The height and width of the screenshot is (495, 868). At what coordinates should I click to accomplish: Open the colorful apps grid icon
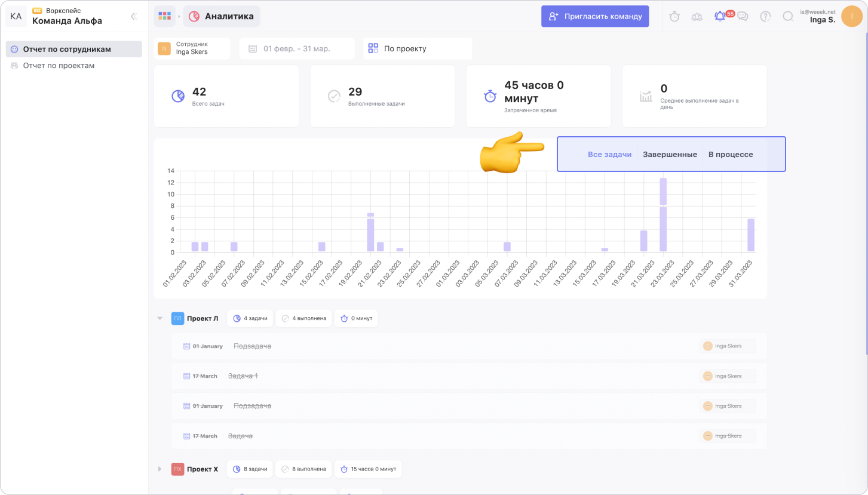[x=164, y=16]
